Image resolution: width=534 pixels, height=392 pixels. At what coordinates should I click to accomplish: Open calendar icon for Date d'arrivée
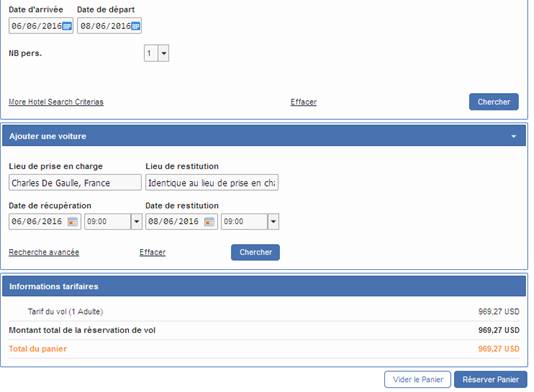[x=67, y=26]
